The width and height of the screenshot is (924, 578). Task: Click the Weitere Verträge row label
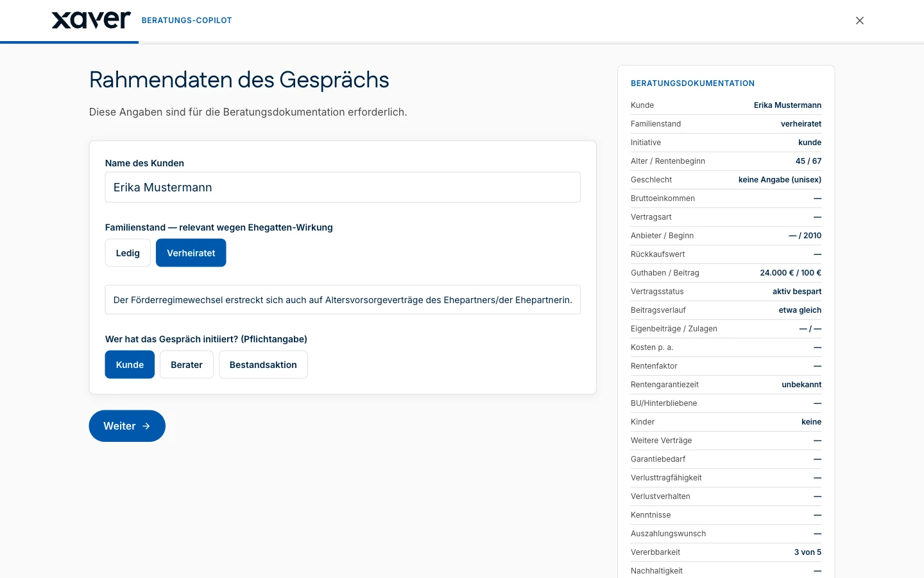tap(661, 441)
